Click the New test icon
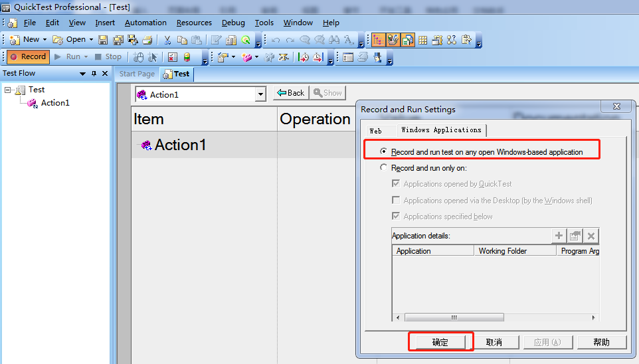639x364 pixels. (15, 40)
